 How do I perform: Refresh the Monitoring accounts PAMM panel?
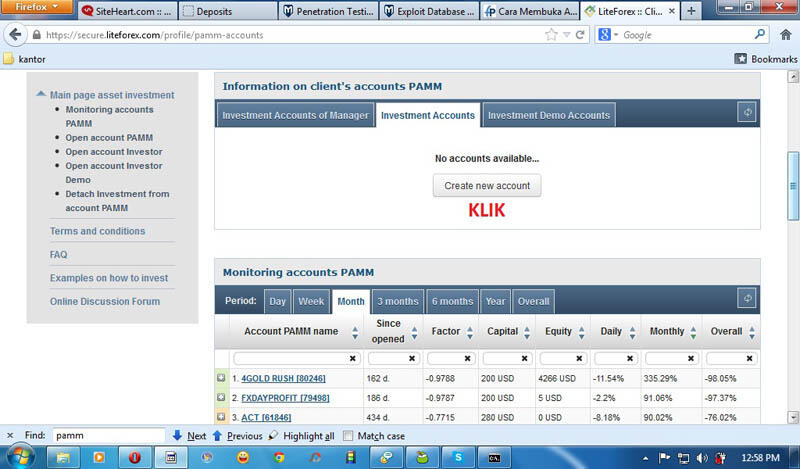[x=747, y=299]
